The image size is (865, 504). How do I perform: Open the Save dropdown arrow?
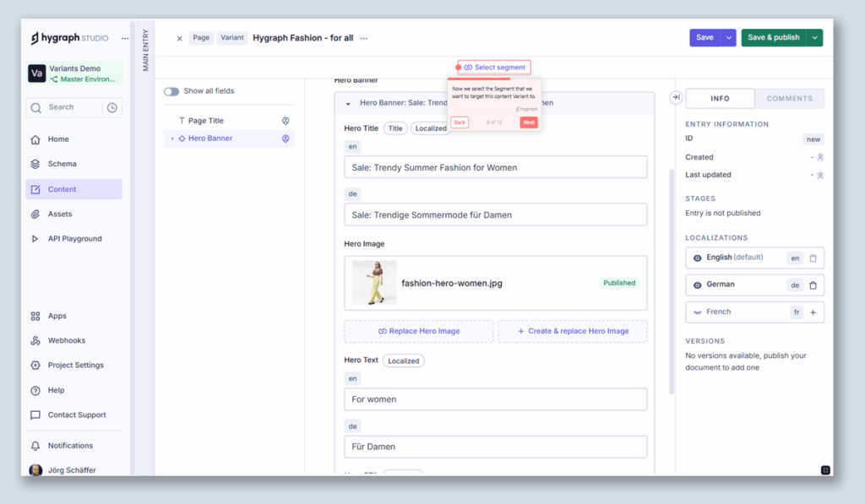[728, 38]
